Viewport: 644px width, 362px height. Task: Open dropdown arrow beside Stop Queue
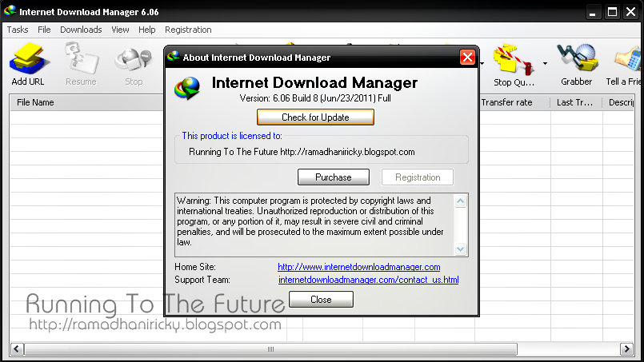tap(545, 64)
